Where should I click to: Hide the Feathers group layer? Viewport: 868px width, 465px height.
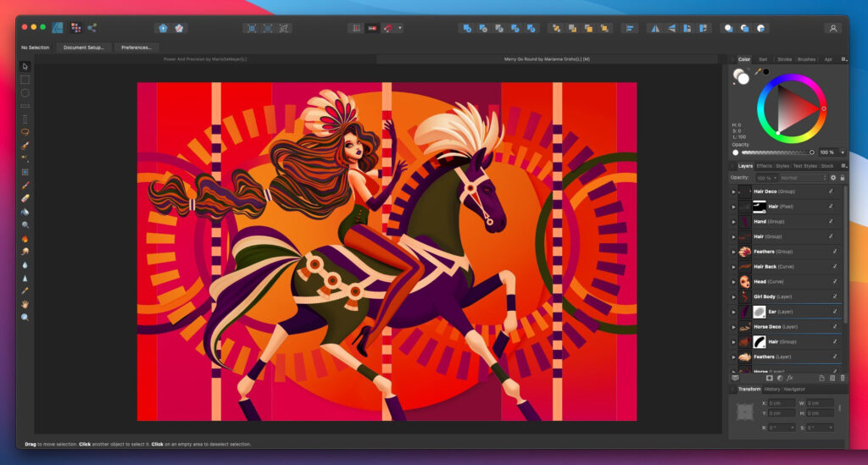tap(835, 252)
